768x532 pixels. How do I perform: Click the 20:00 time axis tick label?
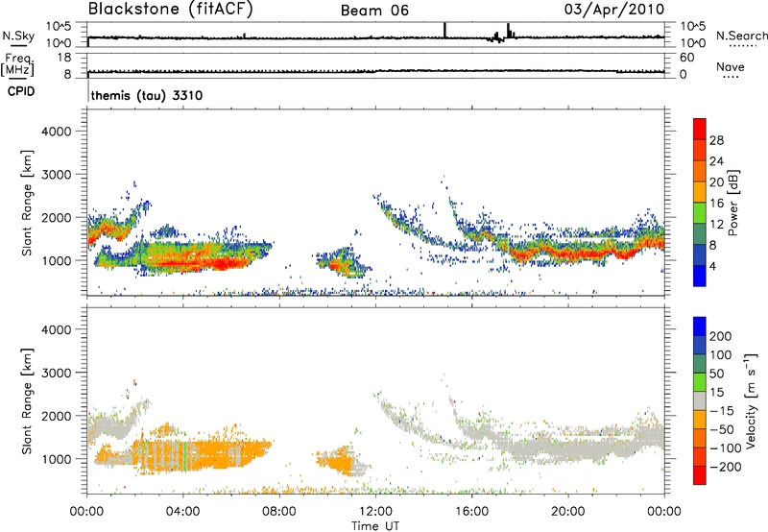[568, 512]
